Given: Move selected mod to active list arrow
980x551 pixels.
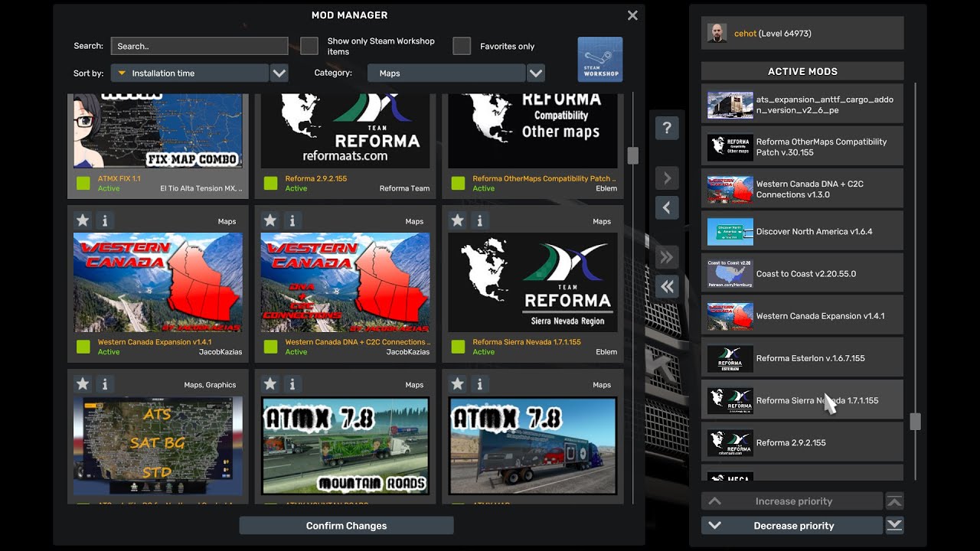Looking at the screenshot, I should tap(667, 178).
